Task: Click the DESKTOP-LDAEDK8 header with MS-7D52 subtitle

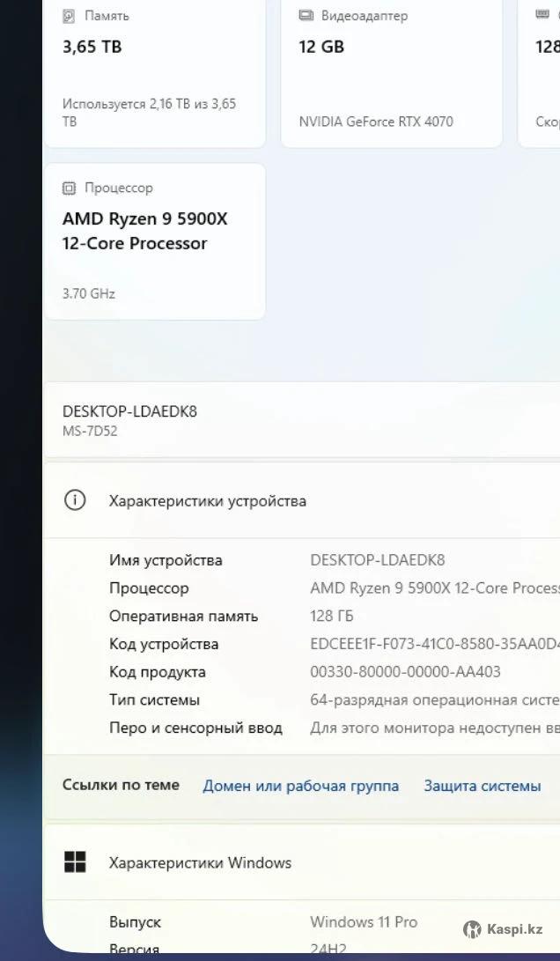Action: [x=129, y=419]
